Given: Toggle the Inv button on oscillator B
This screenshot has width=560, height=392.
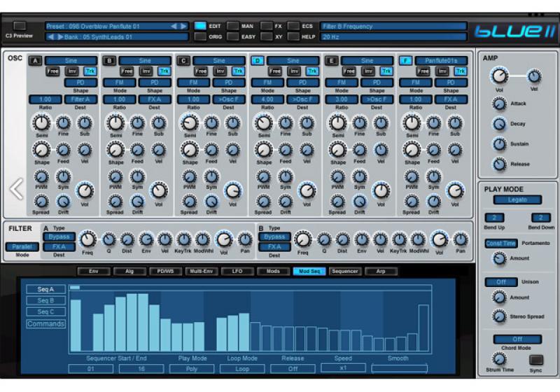Looking at the screenshot, I should tap(146, 71).
